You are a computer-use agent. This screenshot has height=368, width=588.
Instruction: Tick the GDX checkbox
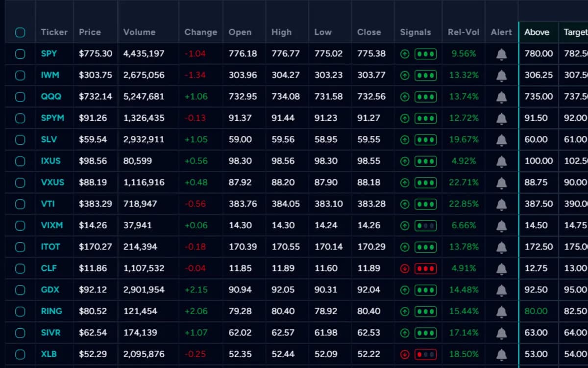20,290
